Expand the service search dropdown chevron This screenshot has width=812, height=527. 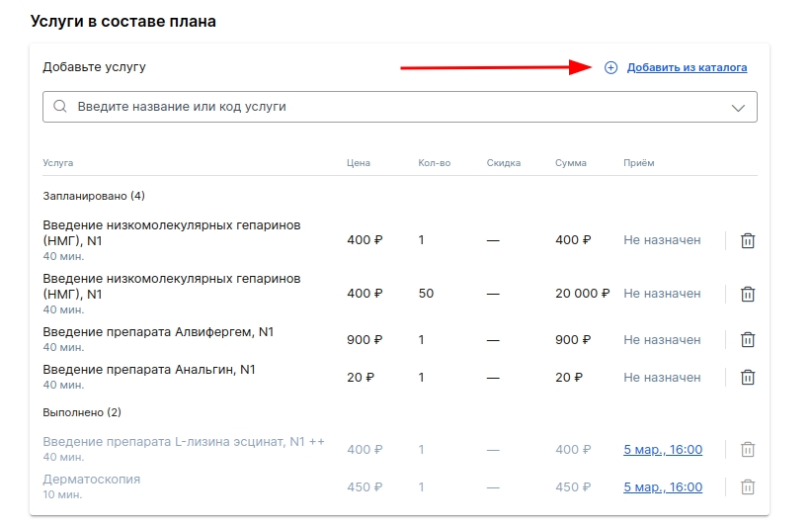(x=738, y=108)
